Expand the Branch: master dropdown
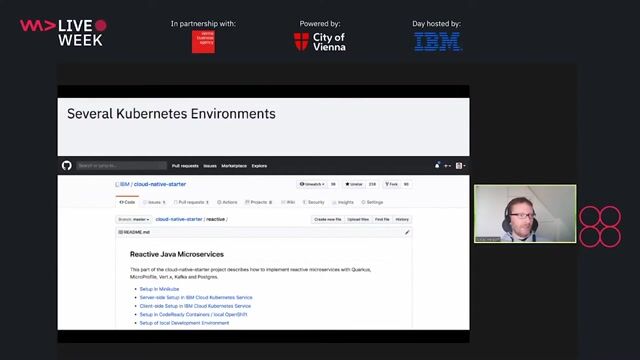 tap(133, 220)
